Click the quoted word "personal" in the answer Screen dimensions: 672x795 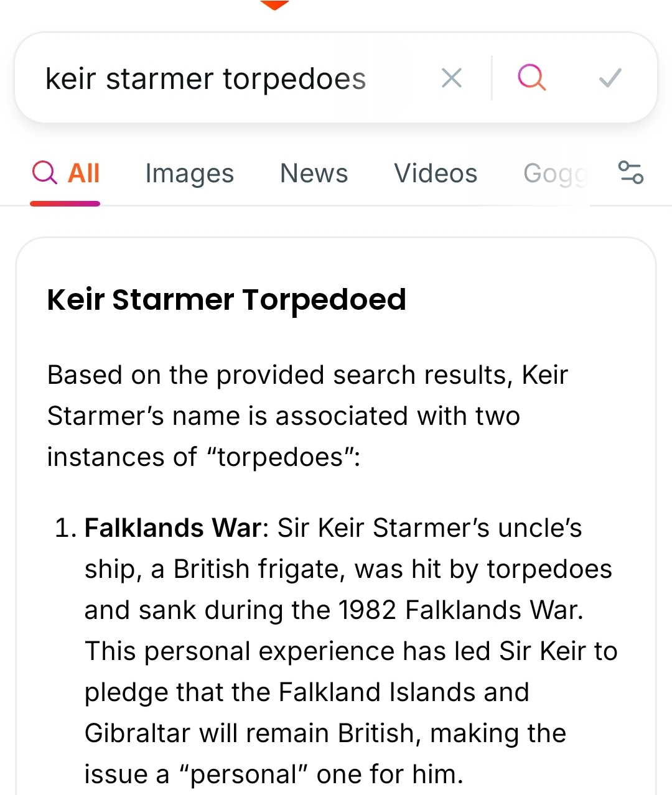[x=243, y=774]
